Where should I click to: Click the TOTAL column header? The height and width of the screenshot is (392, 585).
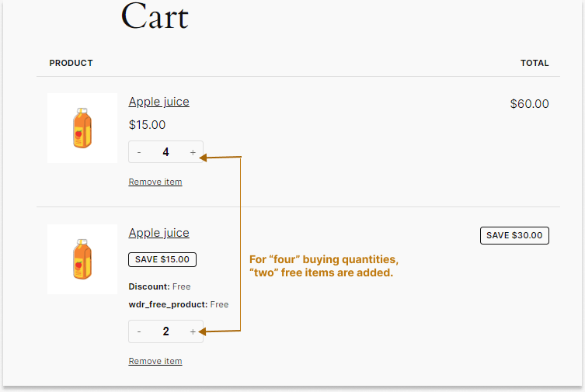pyautogui.click(x=535, y=63)
